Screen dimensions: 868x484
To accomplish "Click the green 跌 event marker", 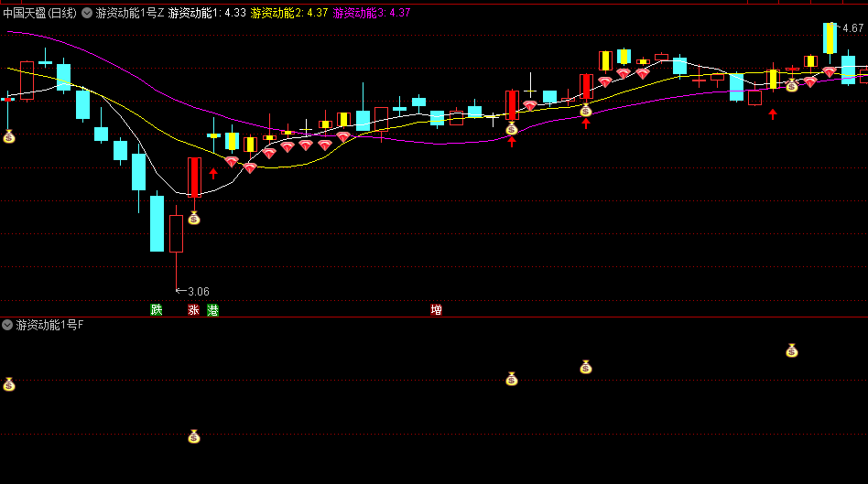I will (x=157, y=310).
